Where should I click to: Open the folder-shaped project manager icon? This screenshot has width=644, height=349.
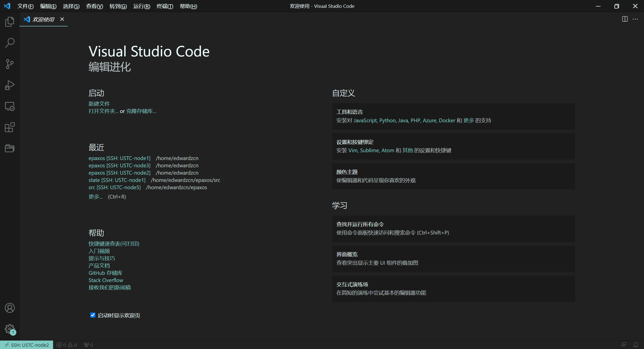[10, 148]
